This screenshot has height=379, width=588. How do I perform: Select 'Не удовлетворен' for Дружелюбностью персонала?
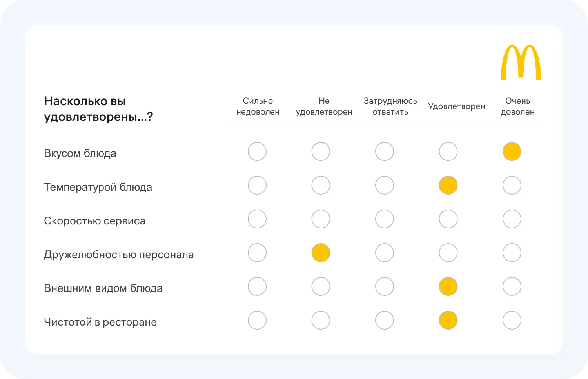[x=321, y=253]
